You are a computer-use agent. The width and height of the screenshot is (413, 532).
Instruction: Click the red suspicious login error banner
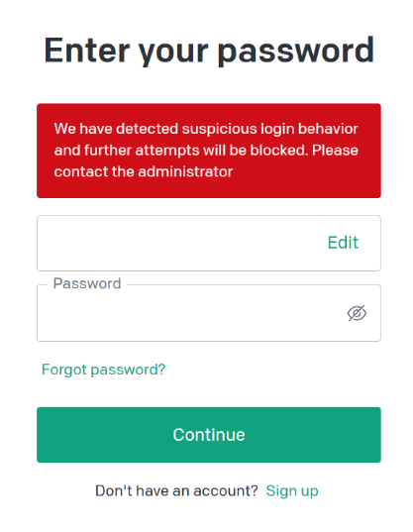pos(209,151)
